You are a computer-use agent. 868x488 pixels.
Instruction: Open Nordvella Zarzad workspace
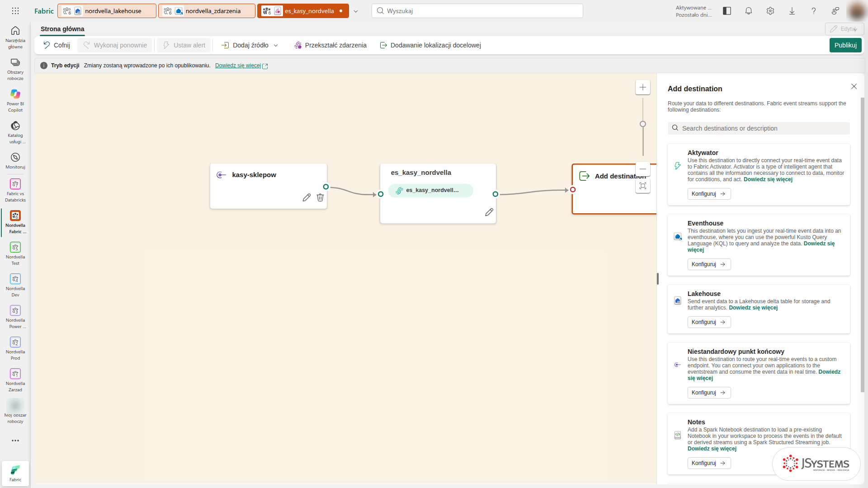[15, 380]
